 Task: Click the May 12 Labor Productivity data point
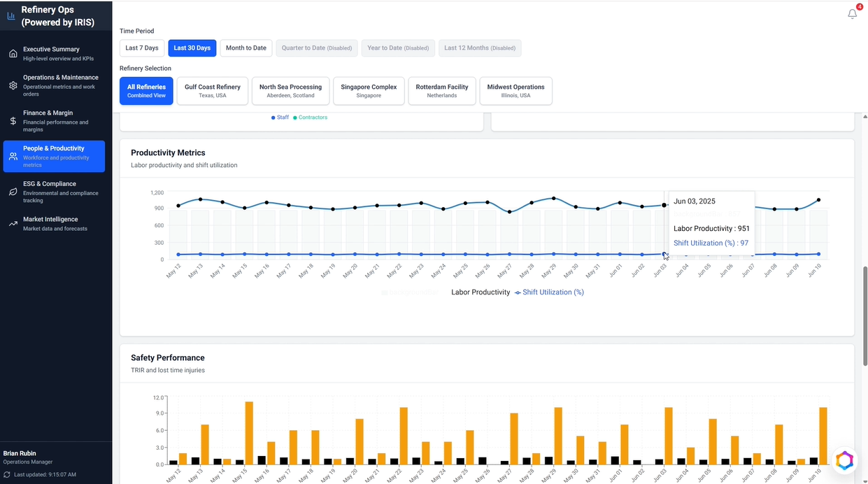178,206
